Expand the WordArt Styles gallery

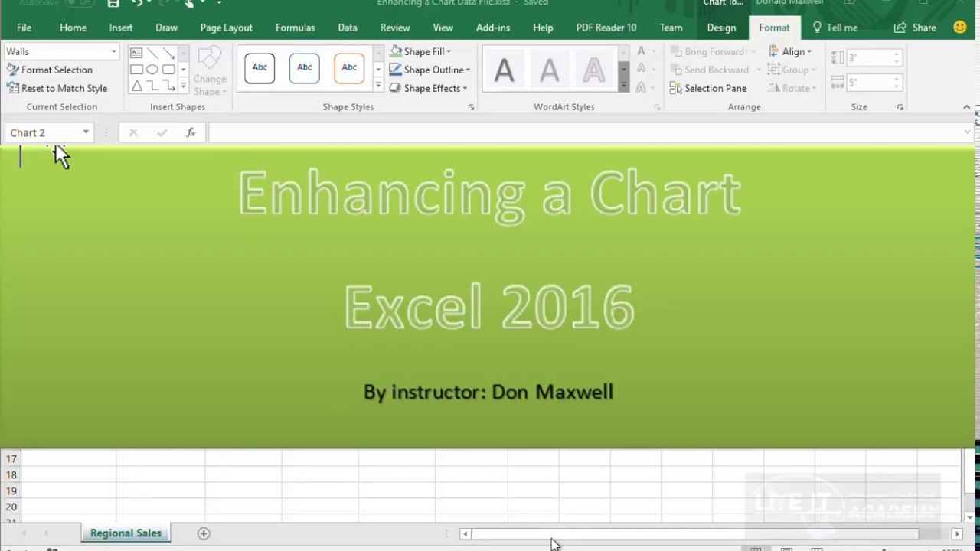coord(624,86)
